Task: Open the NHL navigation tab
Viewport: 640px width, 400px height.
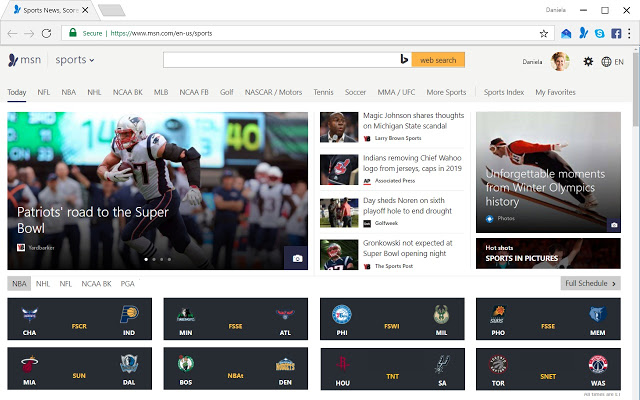Action: [x=94, y=92]
